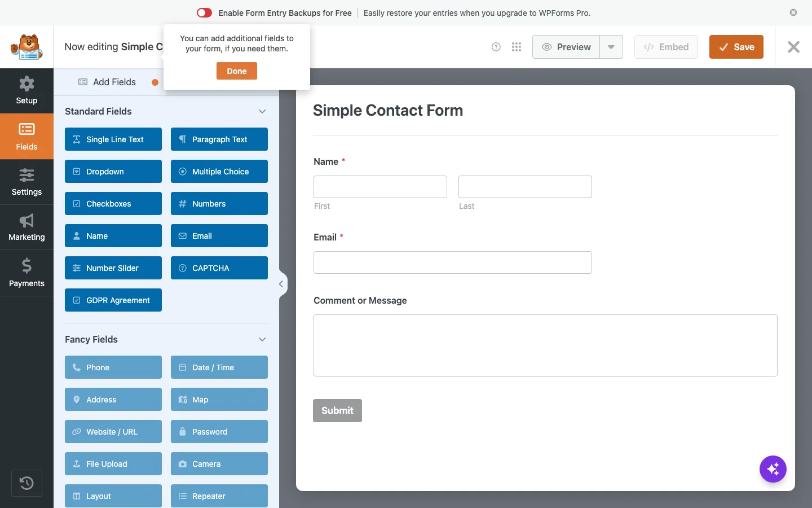Add the Phone fancy field
Image resolution: width=812 pixels, height=508 pixels.
[113, 367]
